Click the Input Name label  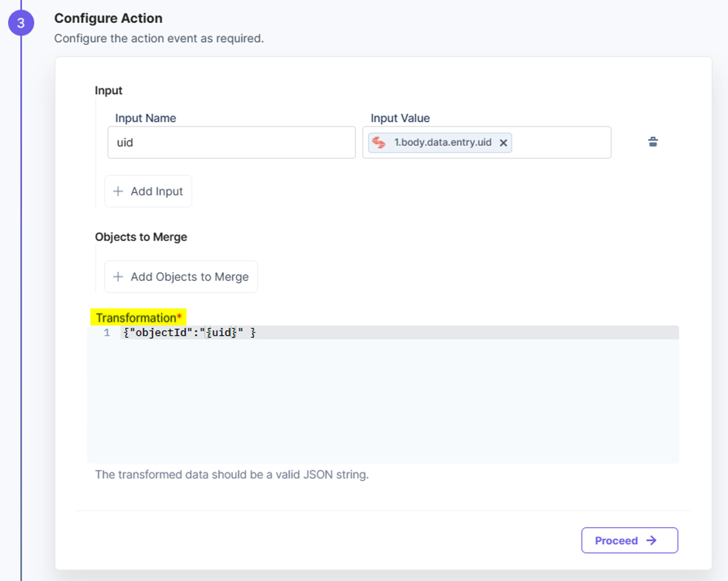[x=146, y=118]
